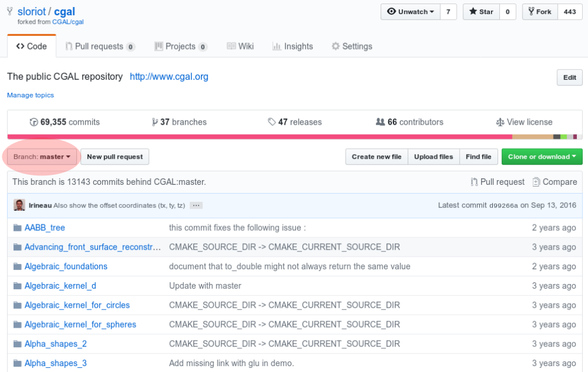Open Clone or download dropdown
The height and width of the screenshot is (372, 588).
point(542,156)
